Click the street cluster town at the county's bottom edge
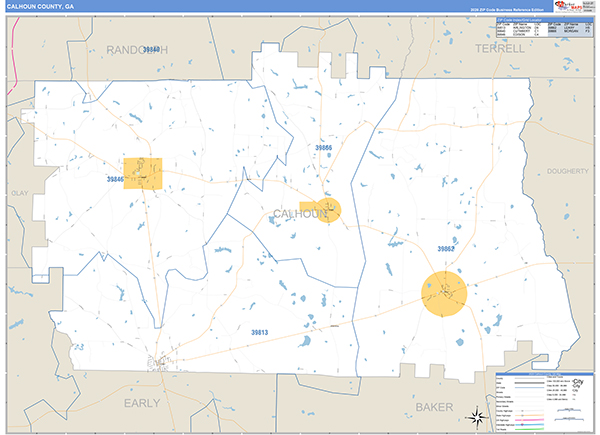The image size is (600, 435). coord(161,362)
